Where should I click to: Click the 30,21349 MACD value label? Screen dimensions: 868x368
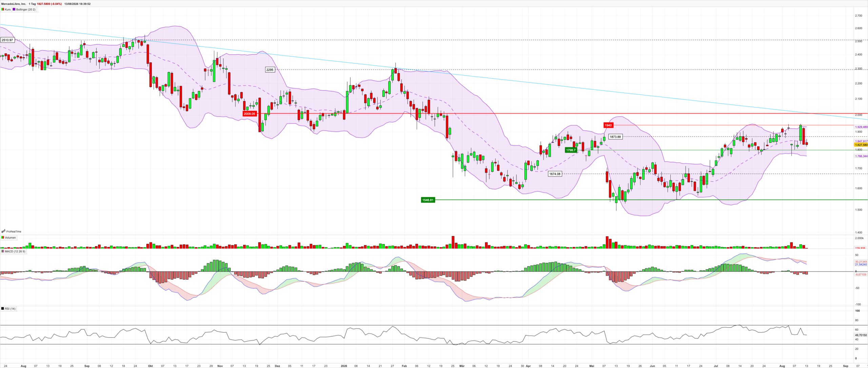tap(861, 262)
